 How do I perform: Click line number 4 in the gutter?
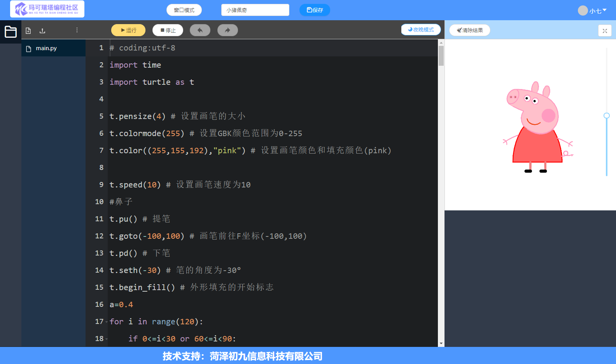[x=101, y=99]
